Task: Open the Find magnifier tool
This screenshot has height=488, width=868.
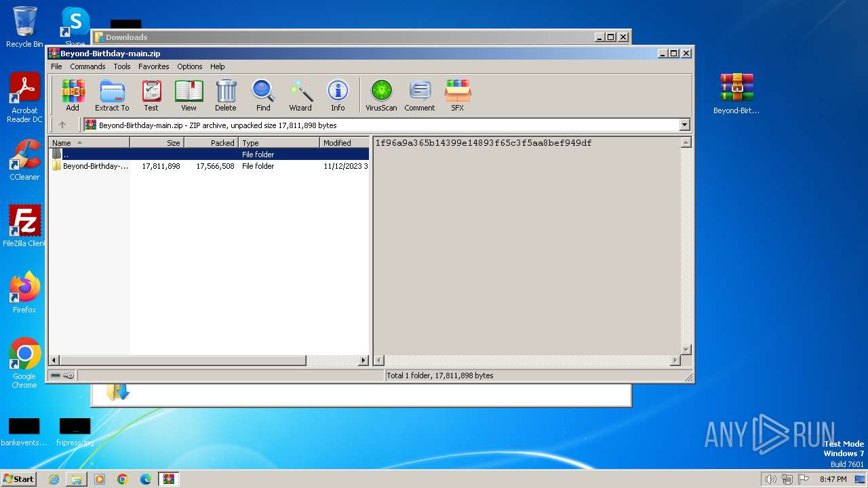Action: pyautogui.click(x=263, y=95)
